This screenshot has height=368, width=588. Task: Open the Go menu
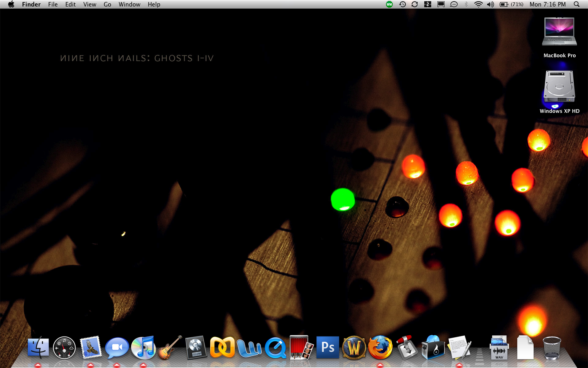pyautogui.click(x=107, y=4)
